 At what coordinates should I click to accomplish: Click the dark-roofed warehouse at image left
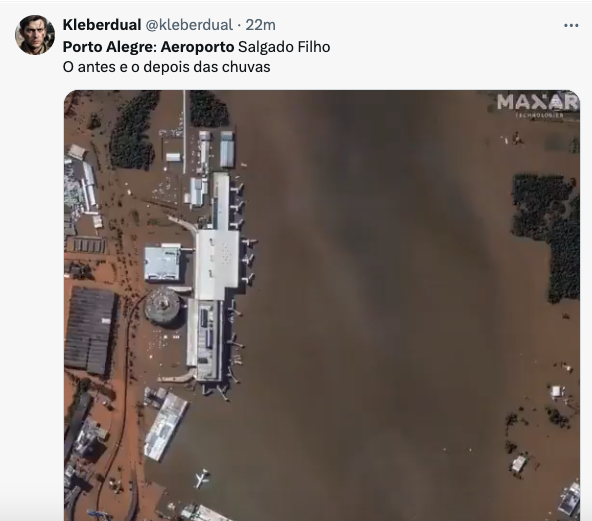[x=91, y=330]
